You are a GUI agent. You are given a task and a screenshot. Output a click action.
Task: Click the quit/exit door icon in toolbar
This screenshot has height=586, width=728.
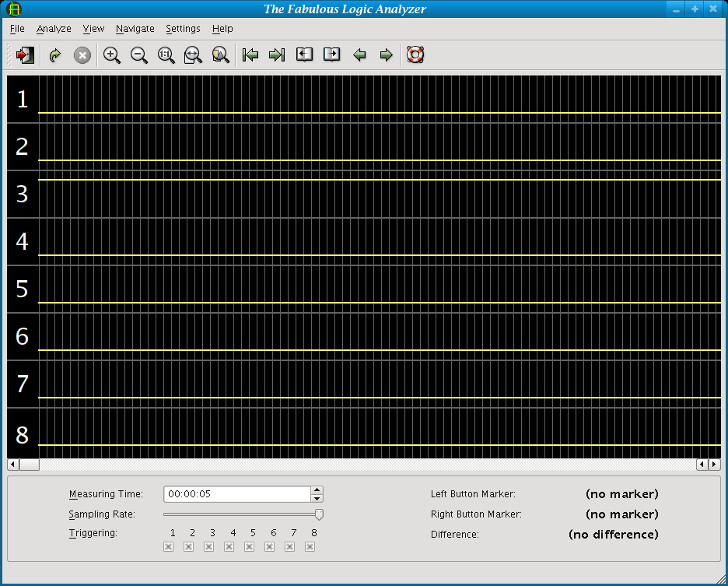(x=26, y=55)
